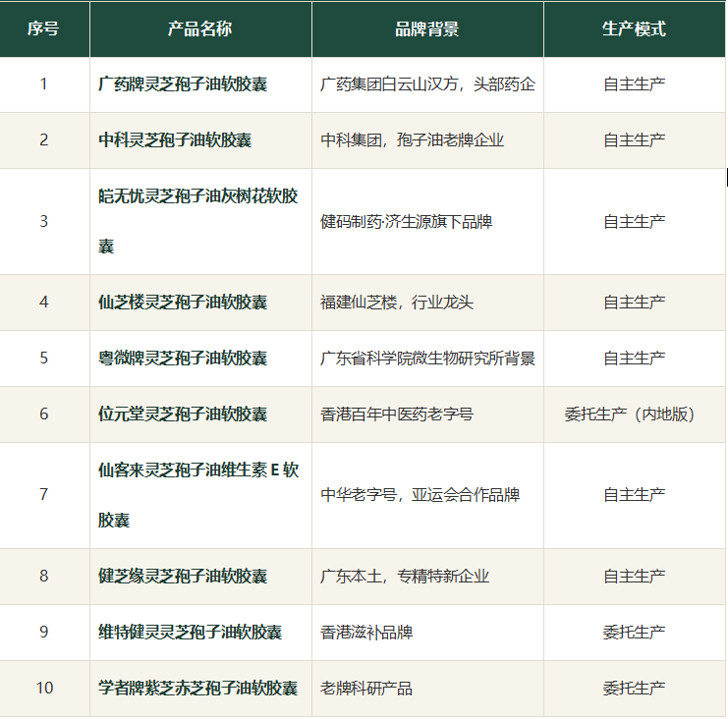Viewport: 728px width, 719px height.
Task: Select 皑无忧灵芝孢子油灰树花软胶囊 product name
Action: 198,221
